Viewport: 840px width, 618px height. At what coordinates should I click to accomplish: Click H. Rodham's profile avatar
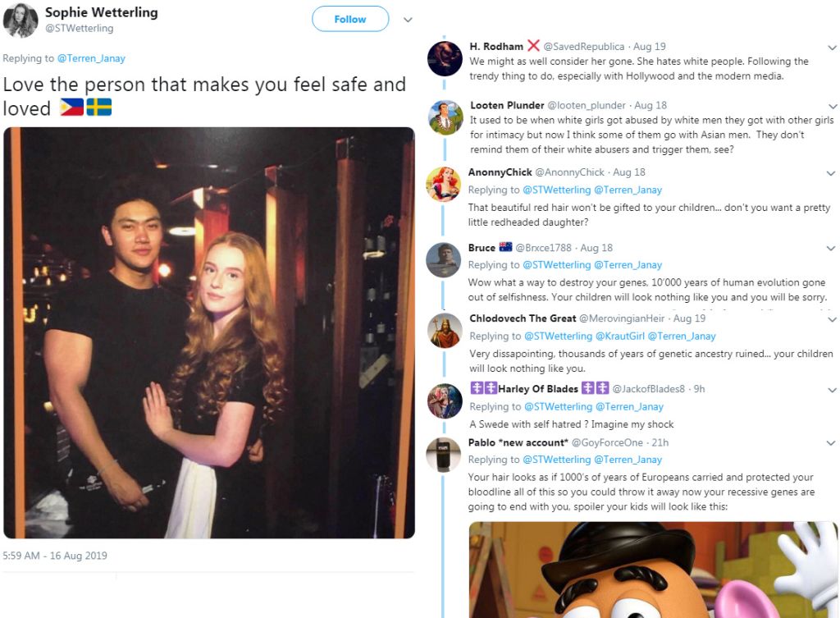445,59
